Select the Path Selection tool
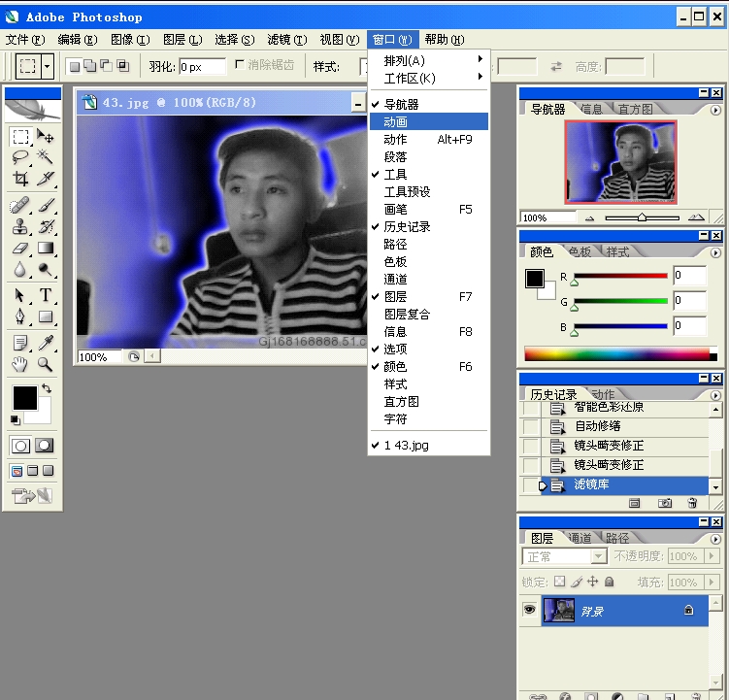 20,295
